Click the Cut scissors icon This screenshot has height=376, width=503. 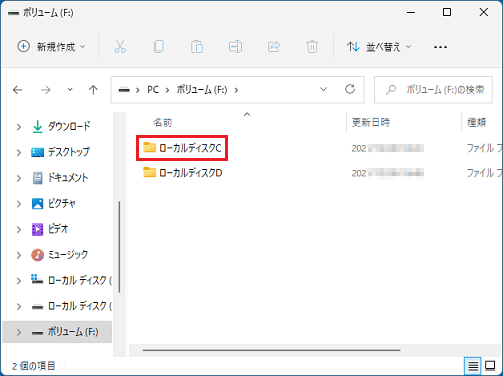point(120,47)
